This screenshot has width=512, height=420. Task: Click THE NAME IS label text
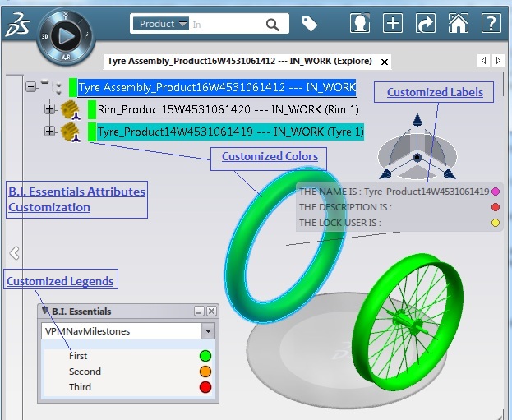click(x=330, y=192)
